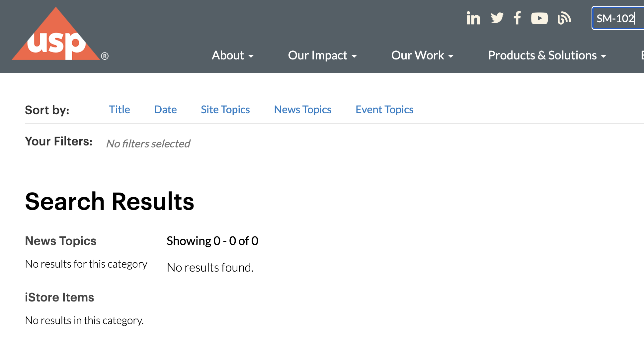
Task: Open USP's Facebook icon
Action: point(517,18)
